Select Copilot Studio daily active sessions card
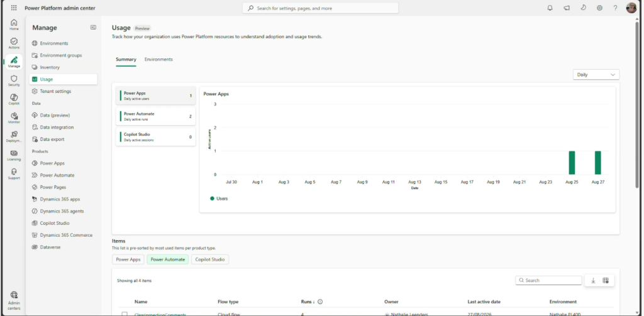The height and width of the screenshot is (316, 644). click(x=156, y=137)
